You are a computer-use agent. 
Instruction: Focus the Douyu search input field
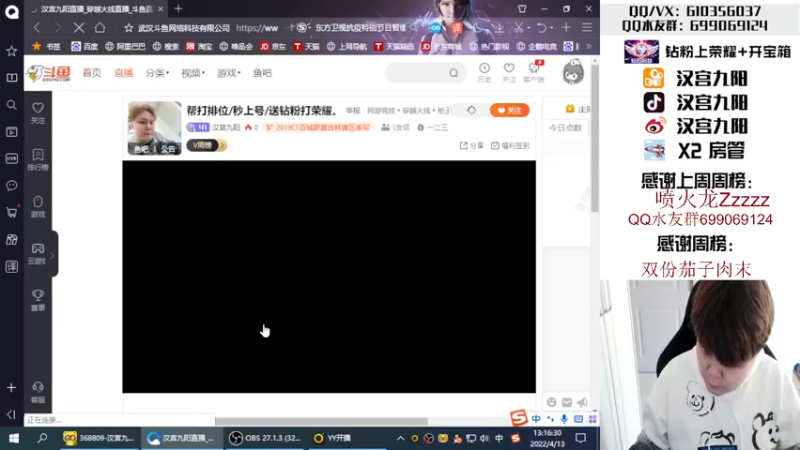tap(418, 73)
